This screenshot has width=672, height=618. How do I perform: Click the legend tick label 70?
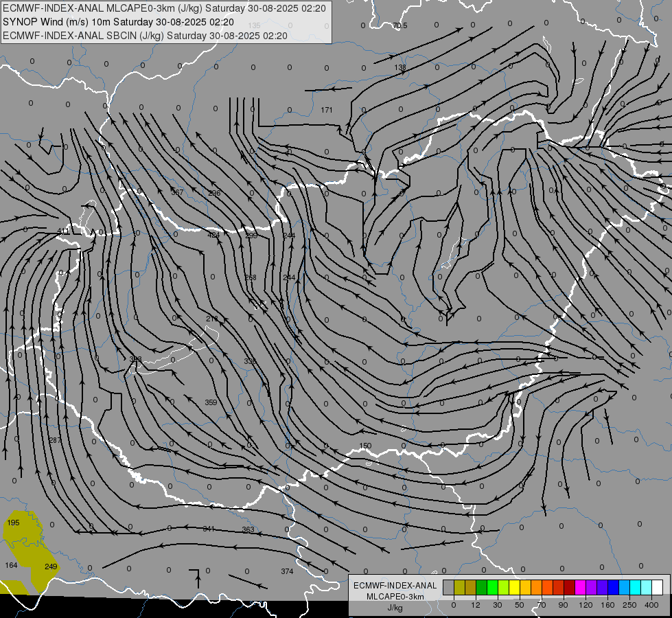point(542,605)
